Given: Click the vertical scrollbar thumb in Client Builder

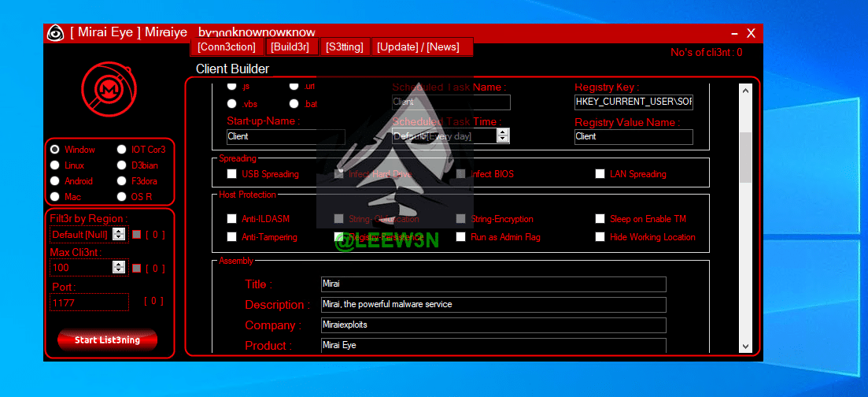Looking at the screenshot, I should pyautogui.click(x=745, y=156).
